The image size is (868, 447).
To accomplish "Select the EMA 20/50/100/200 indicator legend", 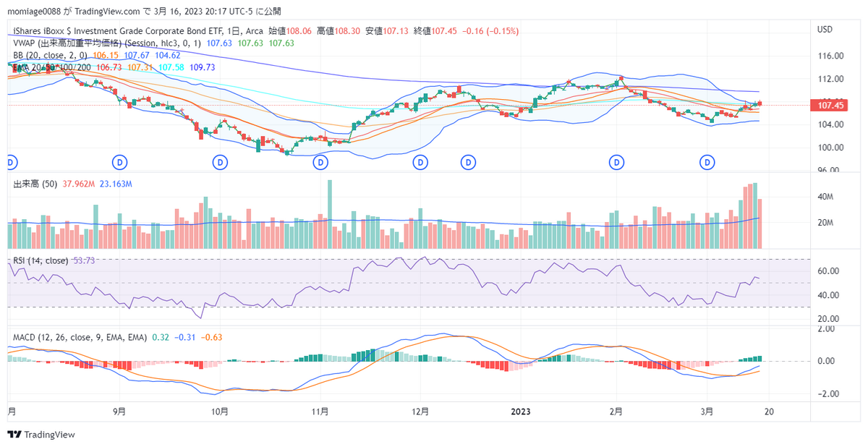I will pos(53,67).
